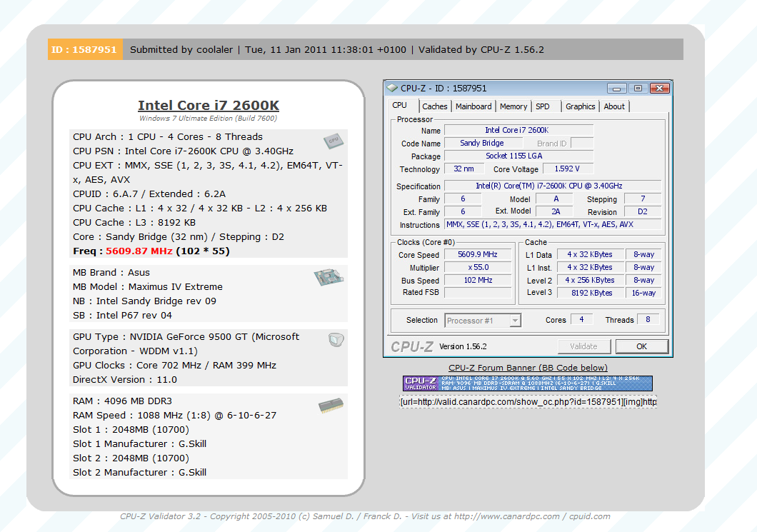Screen dimensions: 757x532
Task: Click the motherboard icon beside MB Brand
Action: 329,277
